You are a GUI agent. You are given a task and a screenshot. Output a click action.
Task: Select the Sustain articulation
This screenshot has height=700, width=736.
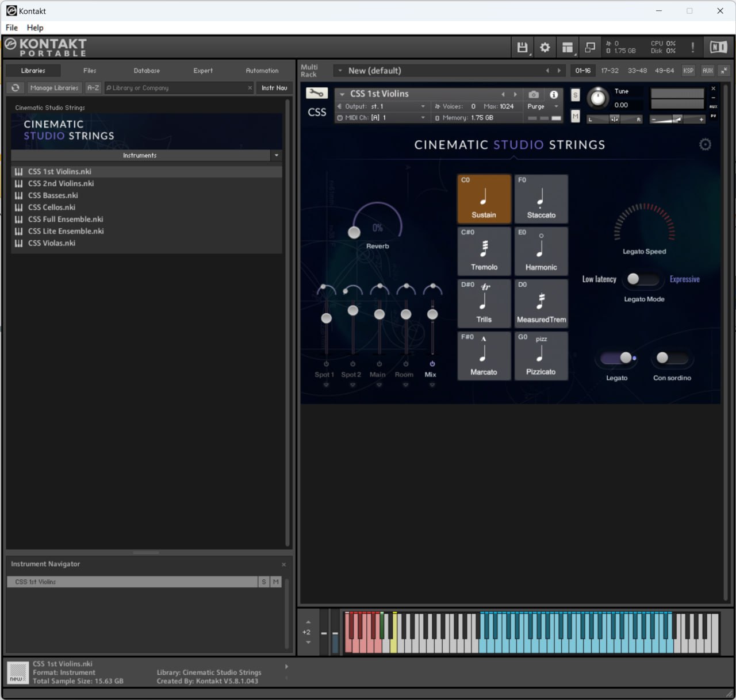click(484, 199)
